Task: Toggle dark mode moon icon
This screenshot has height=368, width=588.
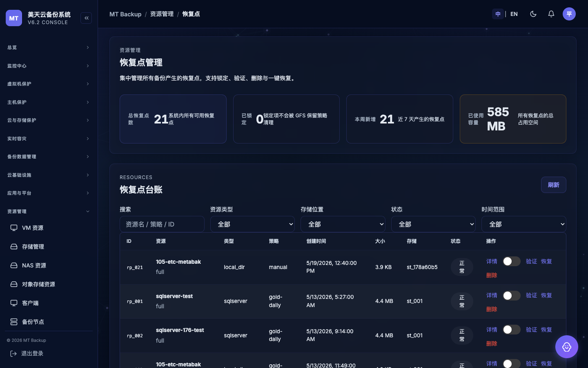Action: pyautogui.click(x=533, y=14)
